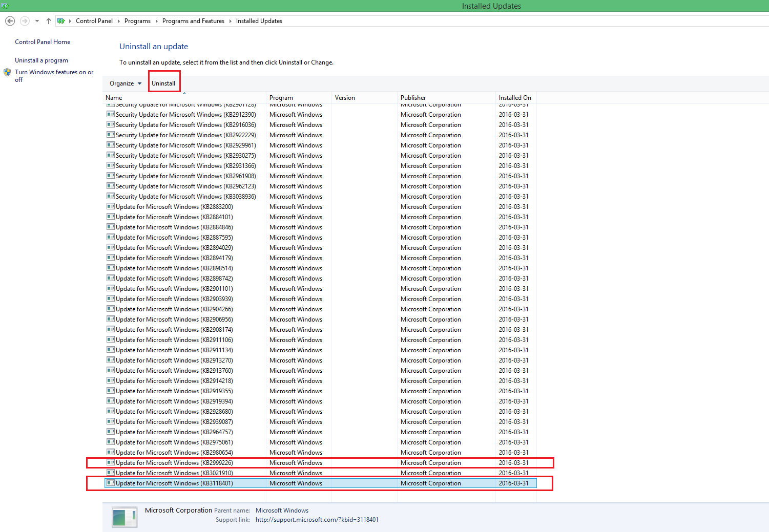
Task: Sort by the Program column header
Action: (299, 98)
